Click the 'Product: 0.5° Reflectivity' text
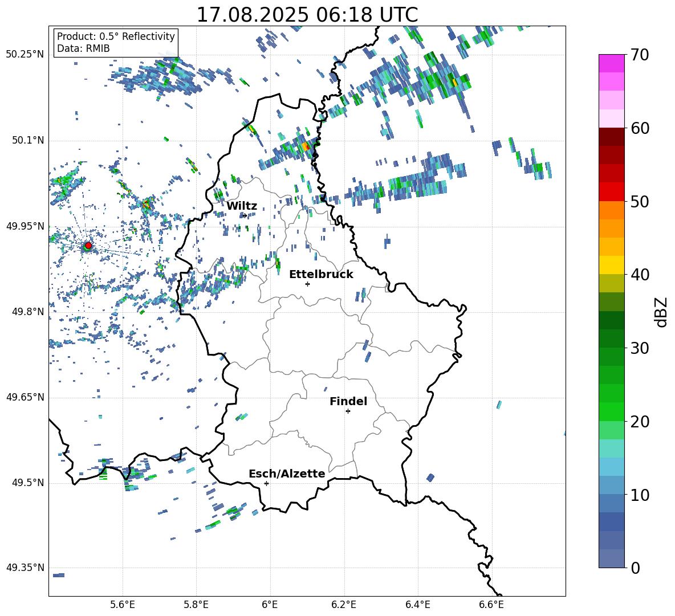This screenshot has height=616, width=675. (x=116, y=36)
